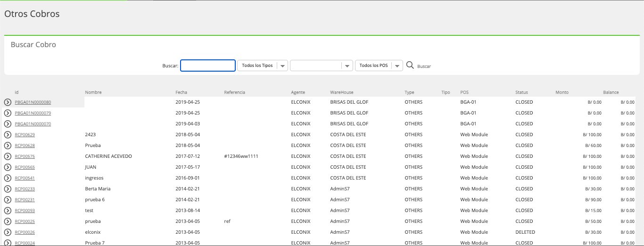Expand row arrow icon for RCP00093

(8, 211)
